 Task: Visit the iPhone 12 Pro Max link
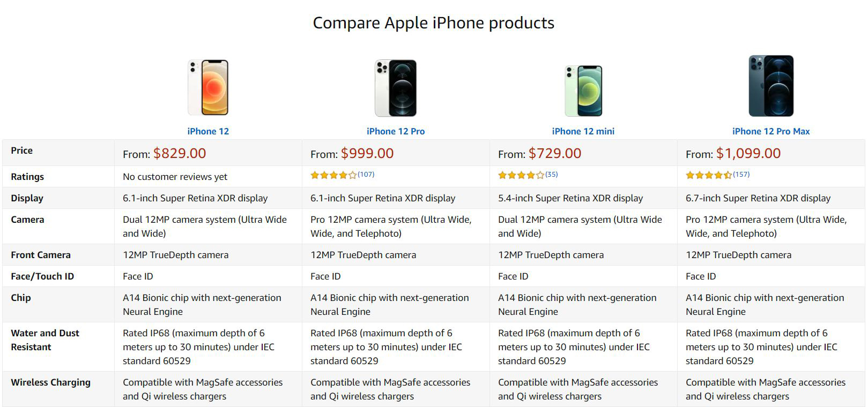click(771, 131)
